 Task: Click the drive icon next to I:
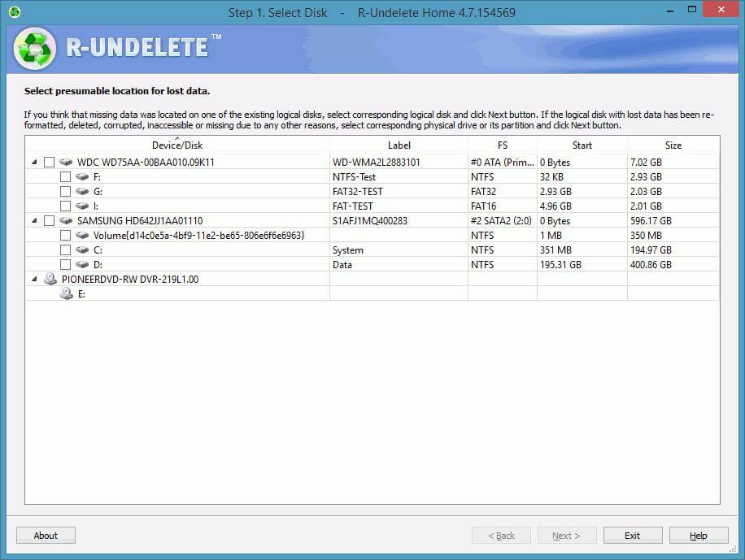pos(82,206)
